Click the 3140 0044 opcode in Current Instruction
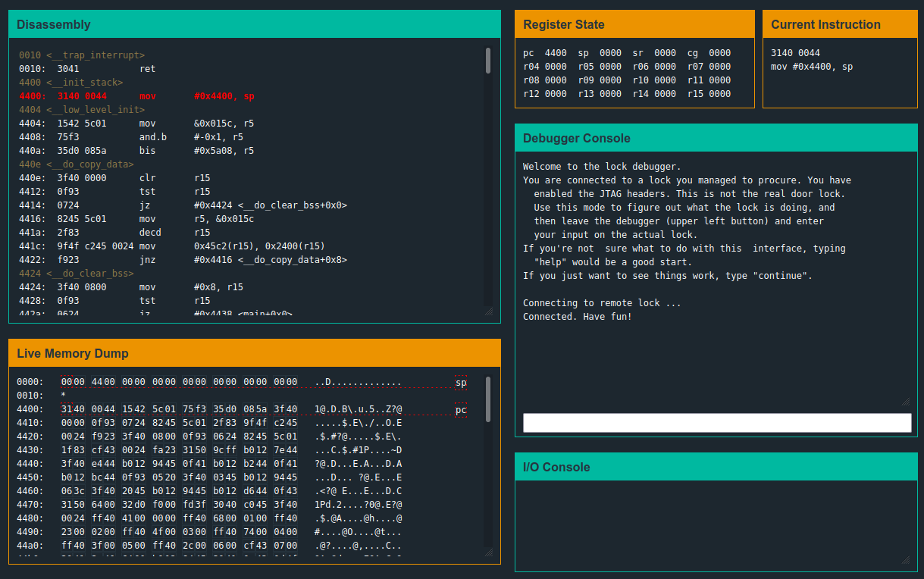This screenshot has width=924, height=579. click(x=795, y=53)
